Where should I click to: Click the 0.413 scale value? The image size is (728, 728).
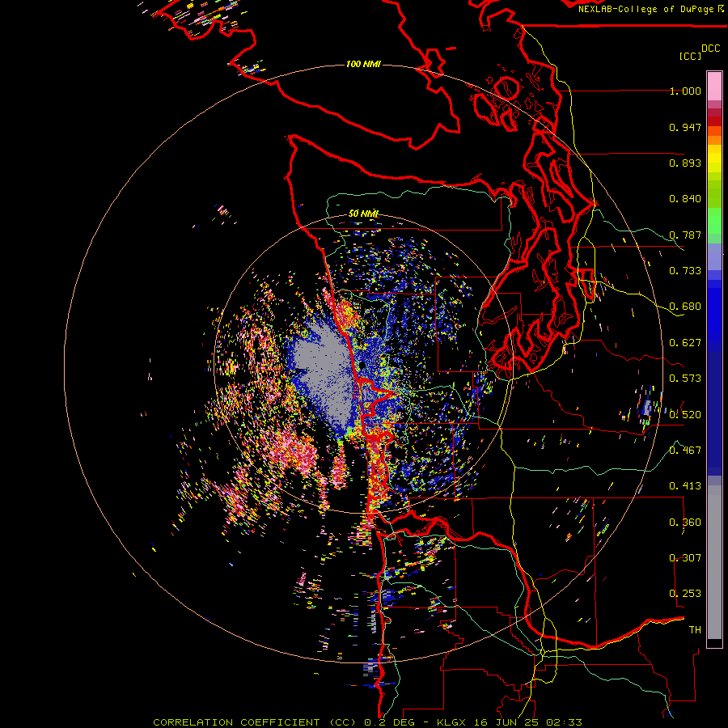tap(685, 486)
